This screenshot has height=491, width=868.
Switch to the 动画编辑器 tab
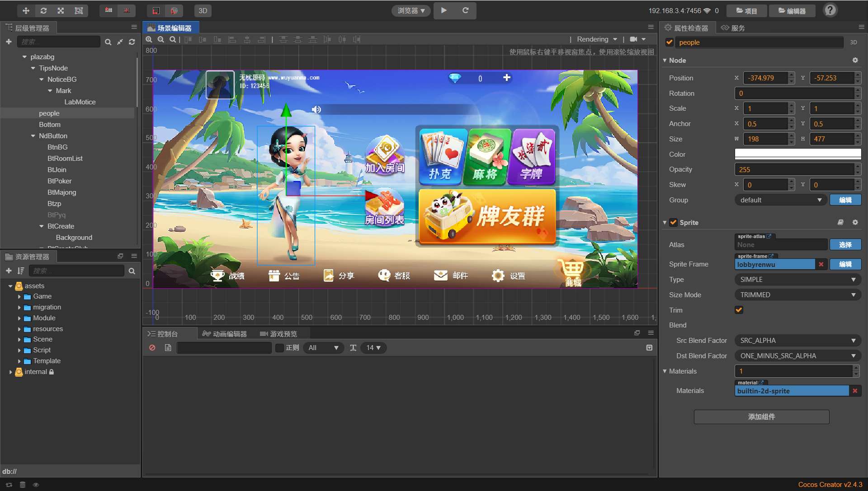[225, 334]
